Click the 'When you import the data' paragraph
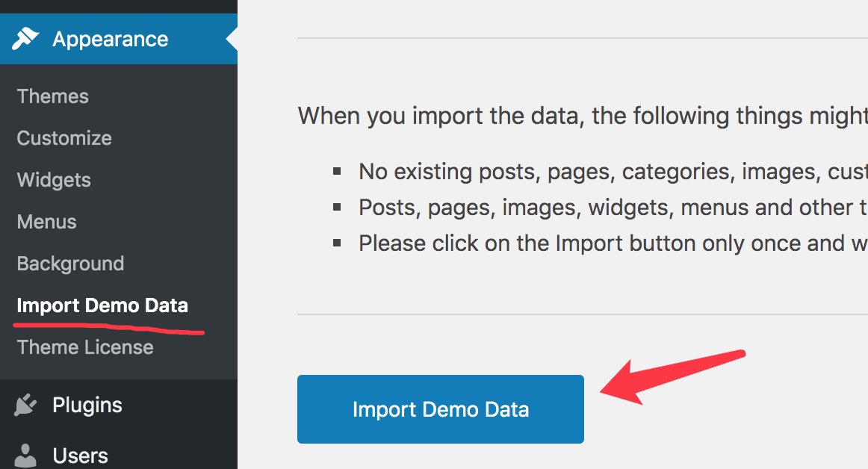The width and height of the screenshot is (868, 469). click(583, 116)
